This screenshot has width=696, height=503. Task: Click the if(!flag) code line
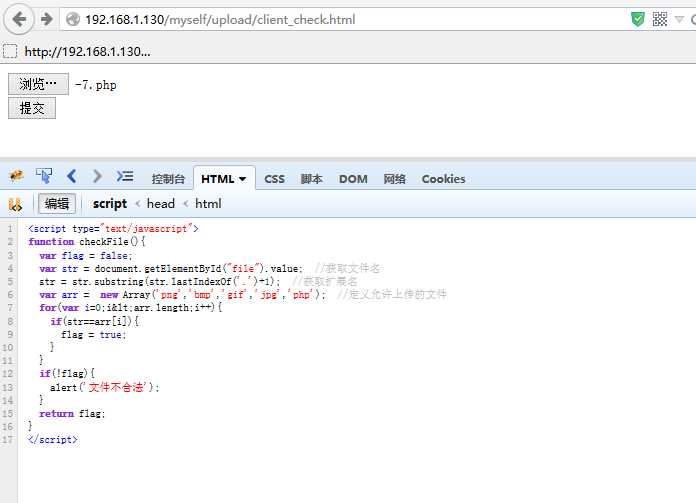point(67,374)
